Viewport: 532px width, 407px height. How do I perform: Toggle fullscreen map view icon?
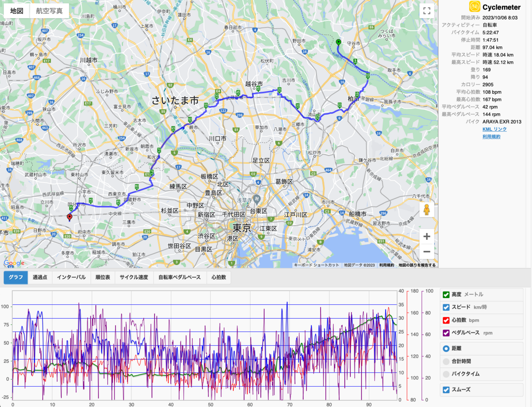[427, 11]
